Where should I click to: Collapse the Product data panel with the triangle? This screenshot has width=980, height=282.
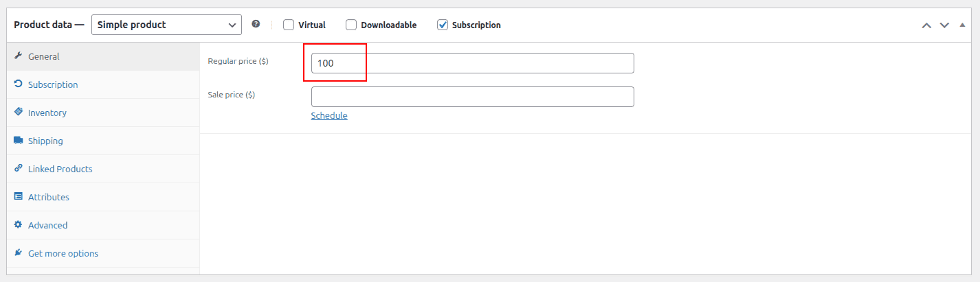(x=962, y=25)
